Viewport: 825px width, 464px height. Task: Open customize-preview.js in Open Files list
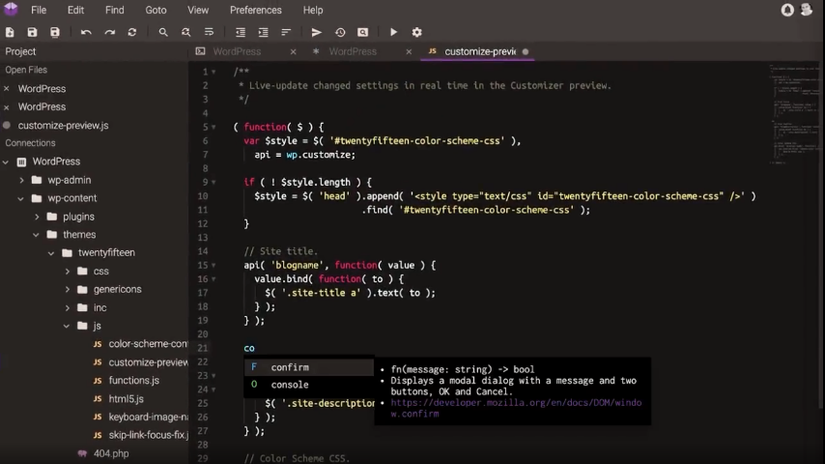[63, 125]
